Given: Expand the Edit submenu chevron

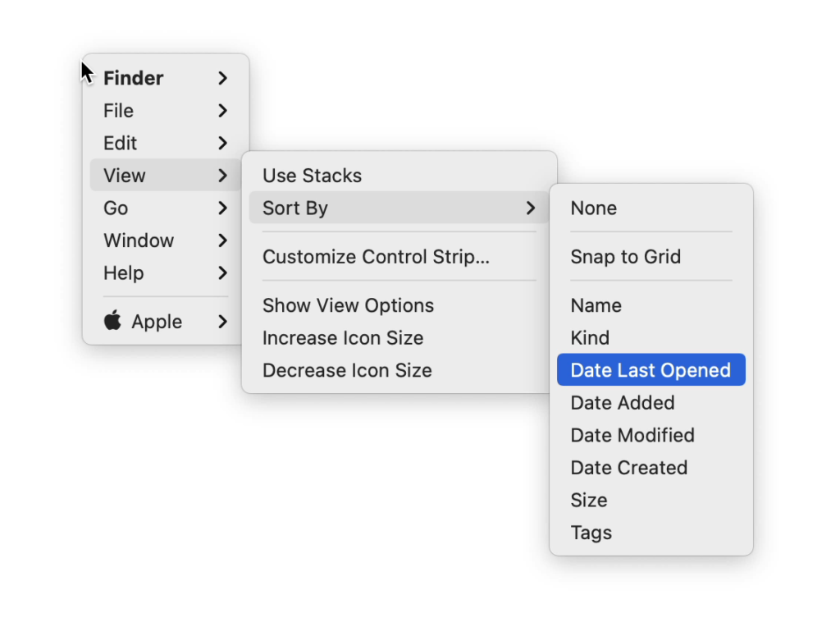Looking at the screenshot, I should tap(222, 143).
